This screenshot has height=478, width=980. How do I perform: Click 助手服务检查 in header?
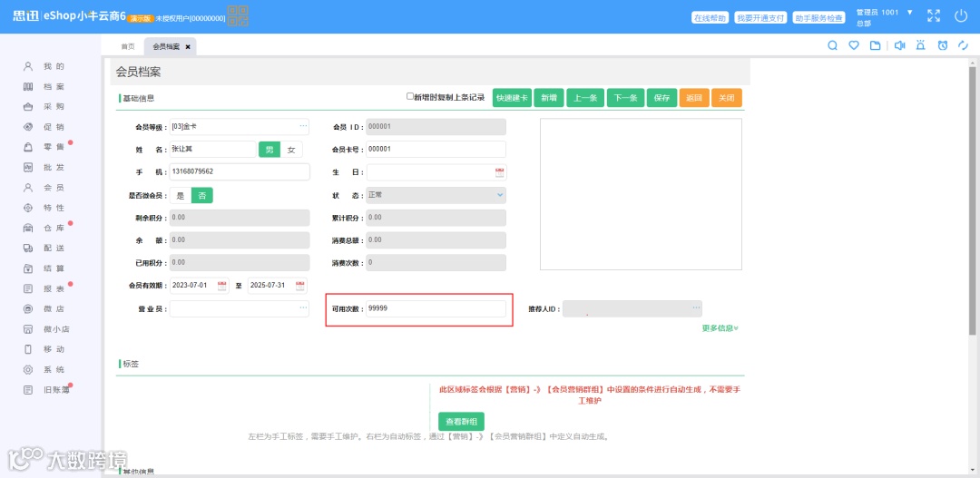click(x=818, y=18)
